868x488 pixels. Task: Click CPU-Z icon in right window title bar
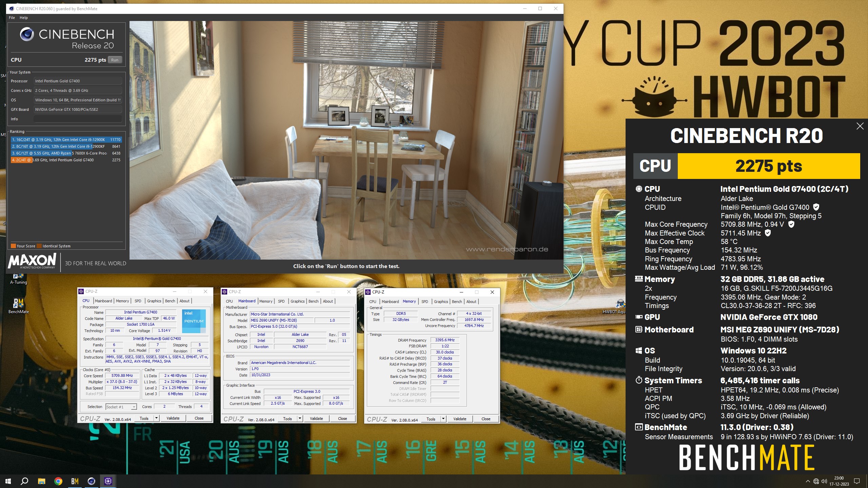[368, 292]
